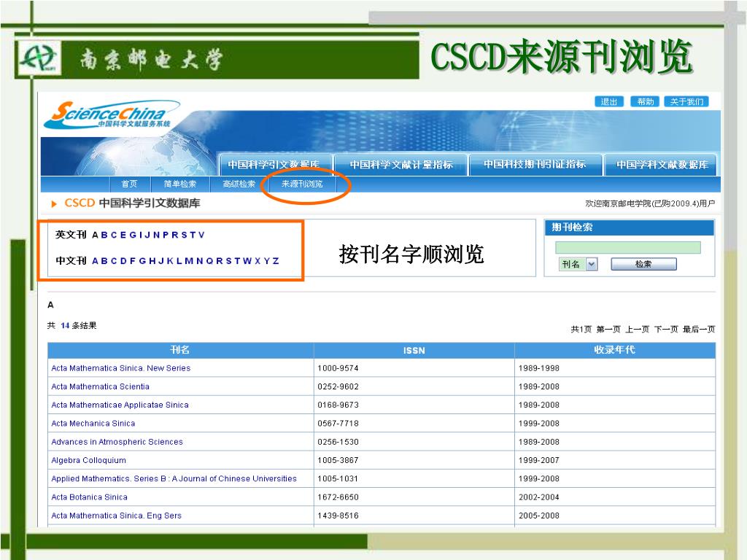747x560 pixels.
Task: Open Acta Mathematica Scientia journal
Action: point(101,386)
